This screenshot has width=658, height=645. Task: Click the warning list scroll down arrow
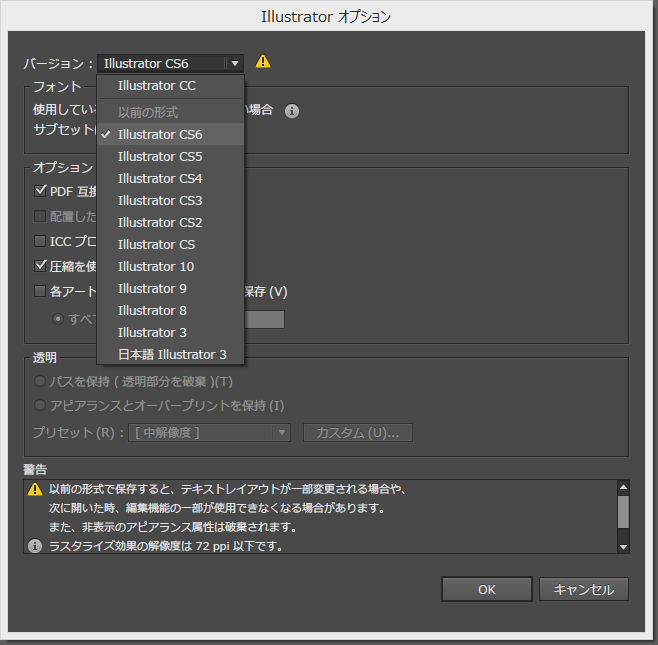click(x=623, y=547)
